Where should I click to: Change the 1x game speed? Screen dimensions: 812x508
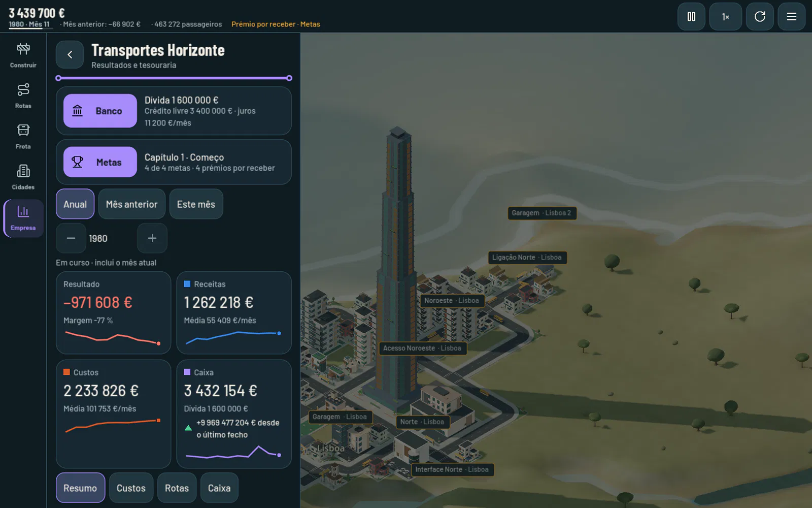[726, 17]
